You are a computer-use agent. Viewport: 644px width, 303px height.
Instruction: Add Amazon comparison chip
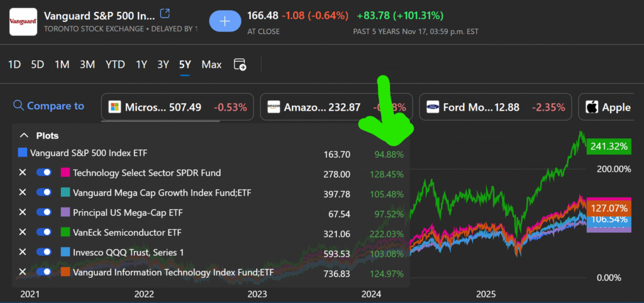point(337,107)
